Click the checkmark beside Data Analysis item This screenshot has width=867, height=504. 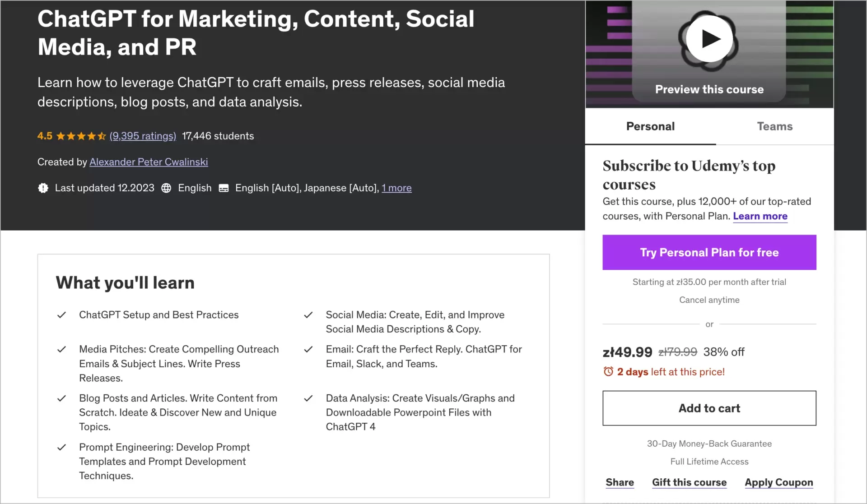(308, 398)
